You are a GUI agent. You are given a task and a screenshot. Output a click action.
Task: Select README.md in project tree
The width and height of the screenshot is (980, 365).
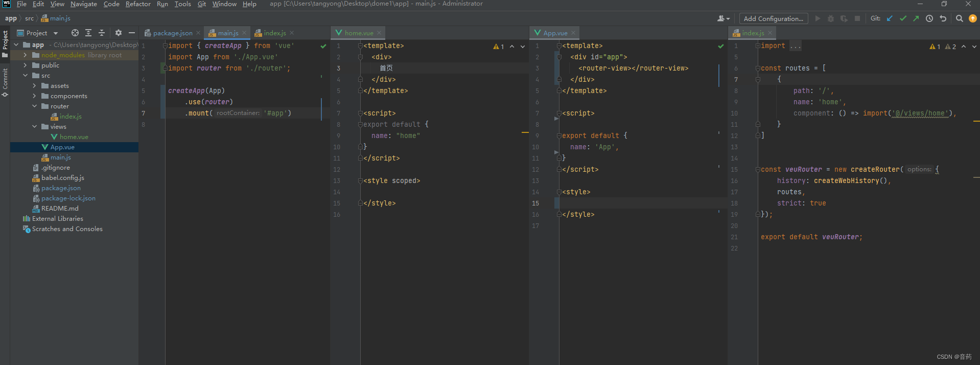coord(60,209)
